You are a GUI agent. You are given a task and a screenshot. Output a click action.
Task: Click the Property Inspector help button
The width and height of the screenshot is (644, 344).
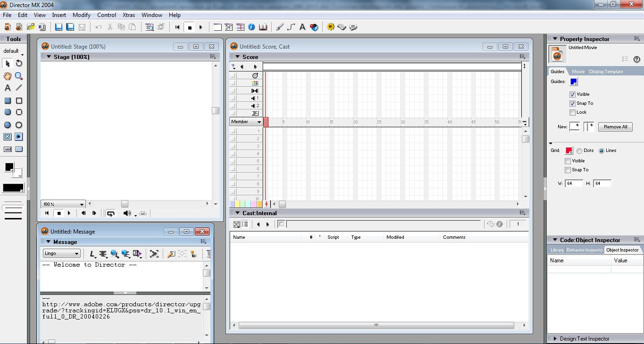click(636, 59)
